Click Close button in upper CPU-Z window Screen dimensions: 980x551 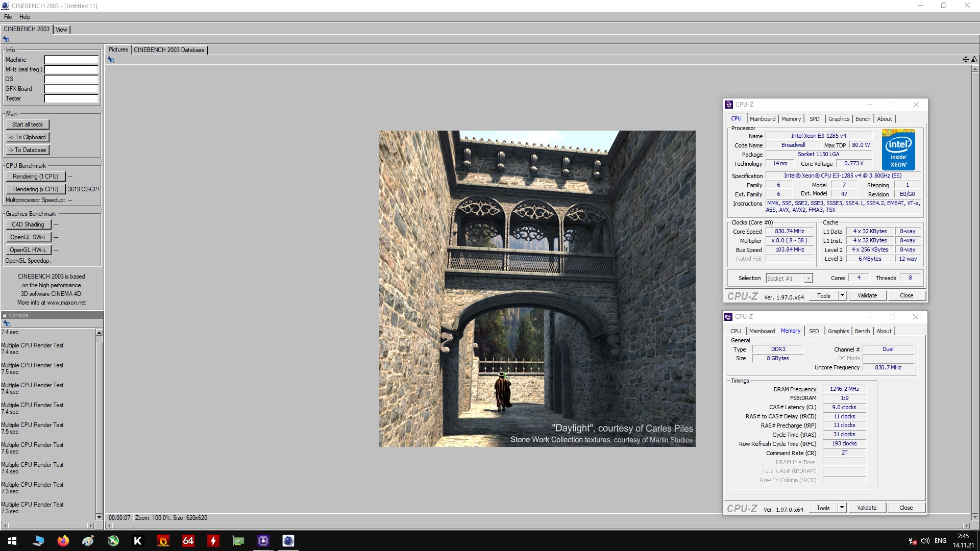point(906,296)
